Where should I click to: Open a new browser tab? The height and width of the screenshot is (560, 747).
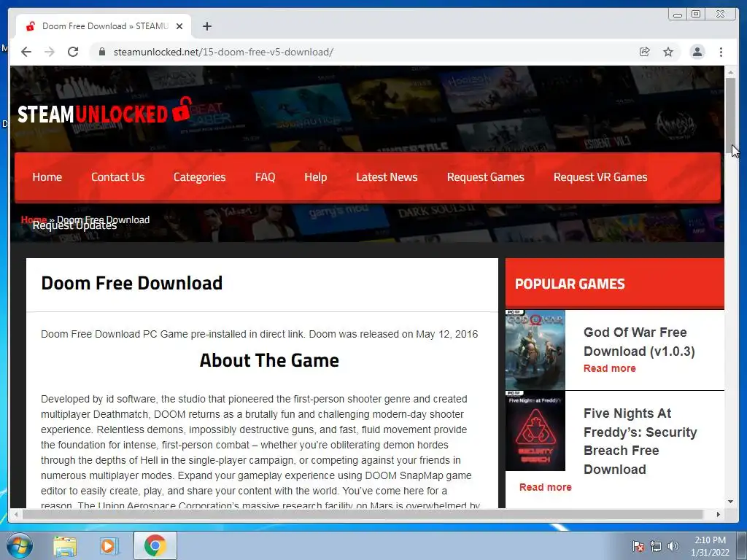point(206,26)
